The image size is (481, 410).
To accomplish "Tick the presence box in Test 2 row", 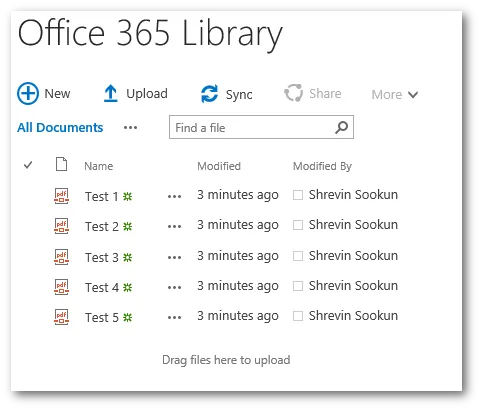I will (298, 225).
